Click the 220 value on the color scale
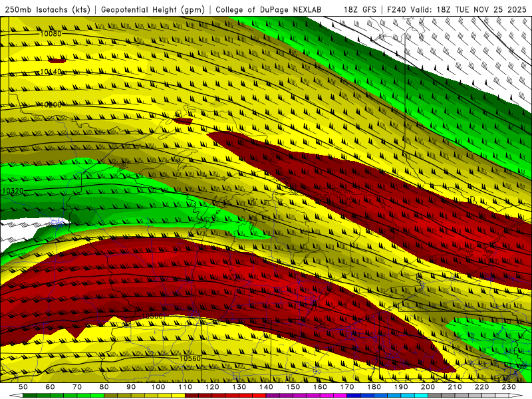 [x=482, y=387]
